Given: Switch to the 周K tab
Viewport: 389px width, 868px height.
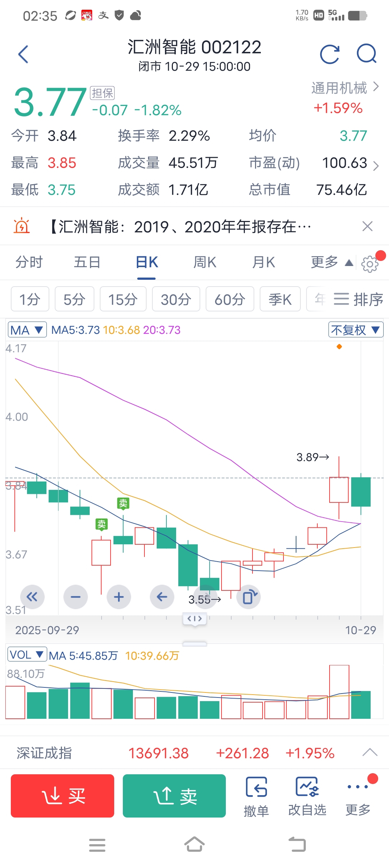Looking at the screenshot, I should click(205, 262).
